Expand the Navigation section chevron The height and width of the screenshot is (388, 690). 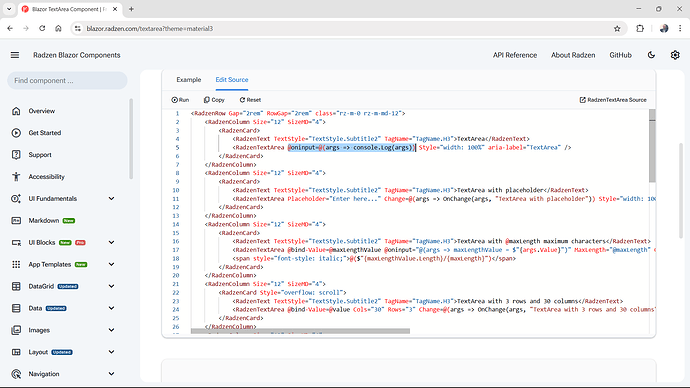[x=111, y=374]
